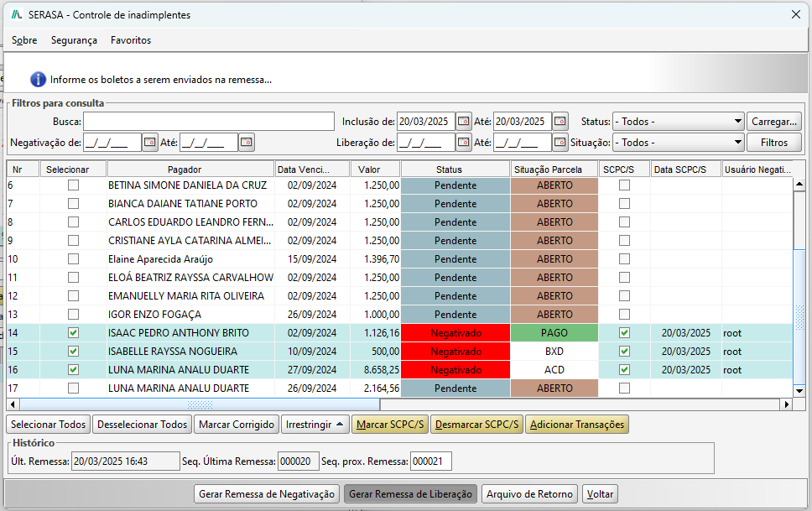Click the BXD situation cell

coord(554,352)
